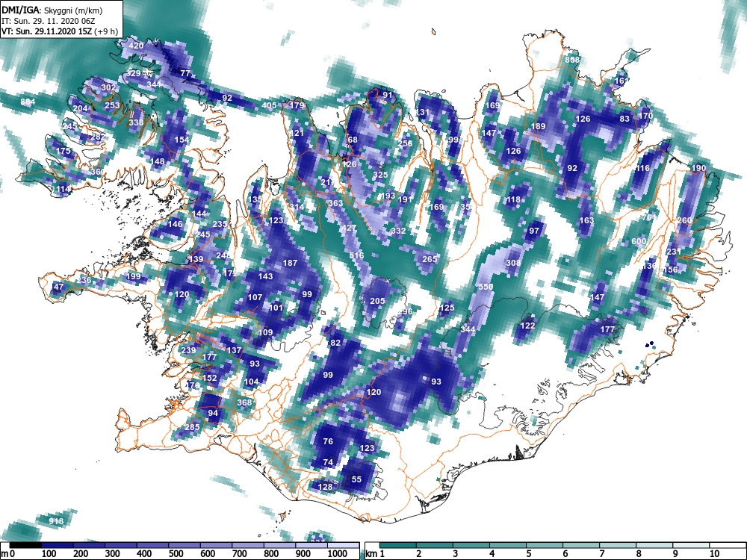The height and width of the screenshot is (560, 747).
Task: Click the map value '82'
Action: (x=335, y=343)
